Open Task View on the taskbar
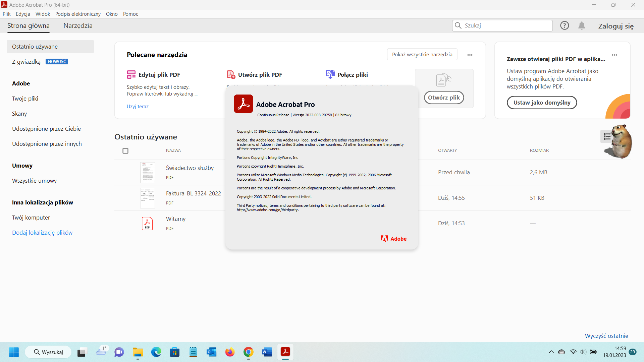The width and height of the screenshot is (644, 362). click(x=82, y=352)
